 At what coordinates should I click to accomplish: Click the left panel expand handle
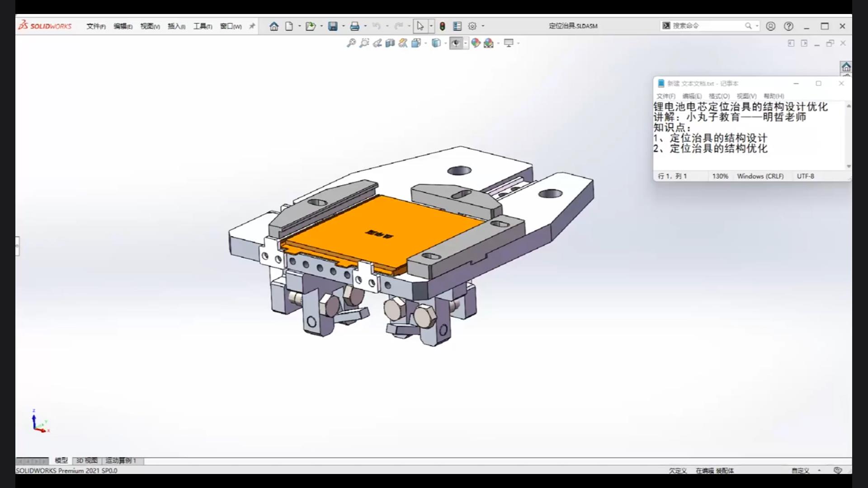[x=17, y=246]
